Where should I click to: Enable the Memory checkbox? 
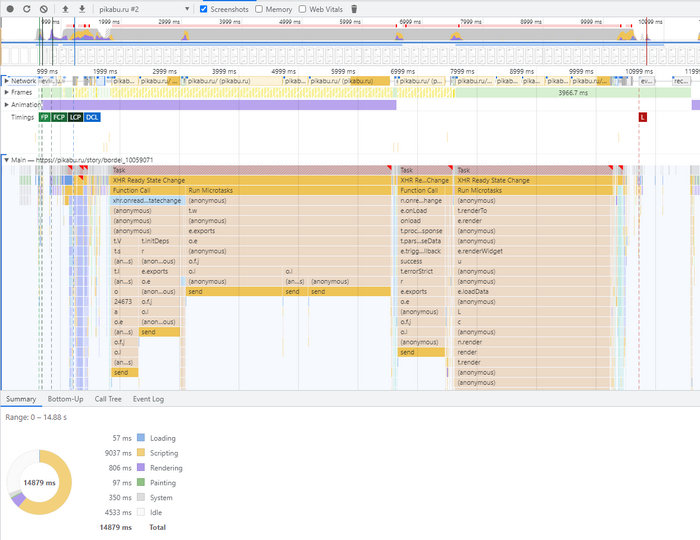260,9
